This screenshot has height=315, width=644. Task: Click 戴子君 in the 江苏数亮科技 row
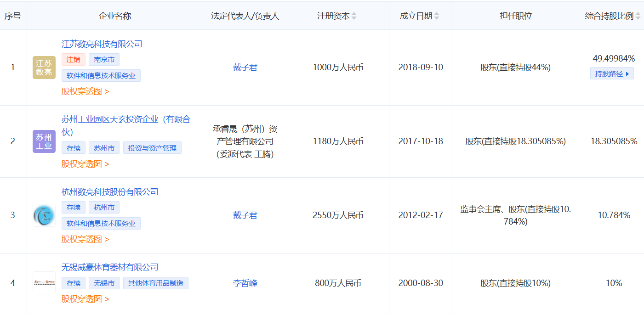[x=245, y=67]
